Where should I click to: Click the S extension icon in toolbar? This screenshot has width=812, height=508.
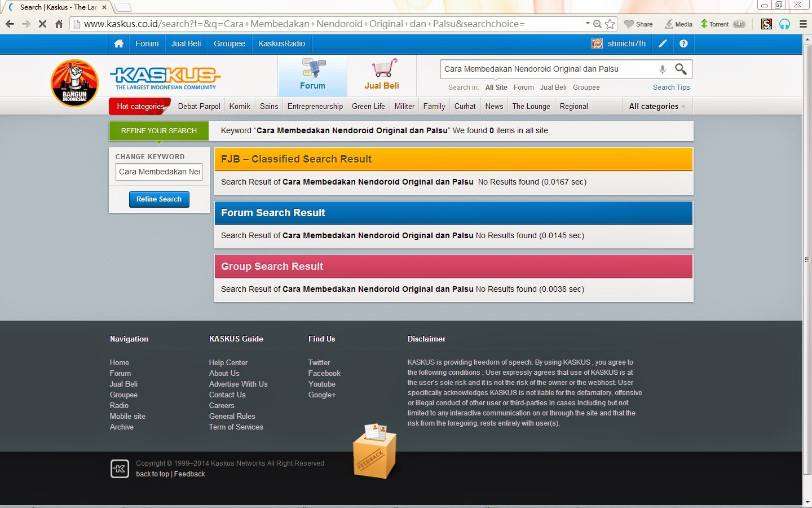766,24
